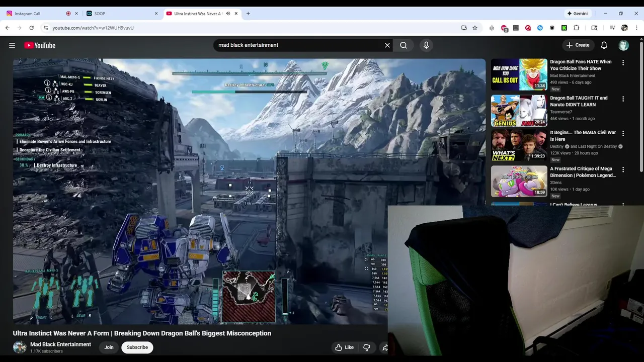Click the video title text
644x362 pixels.
click(142, 333)
